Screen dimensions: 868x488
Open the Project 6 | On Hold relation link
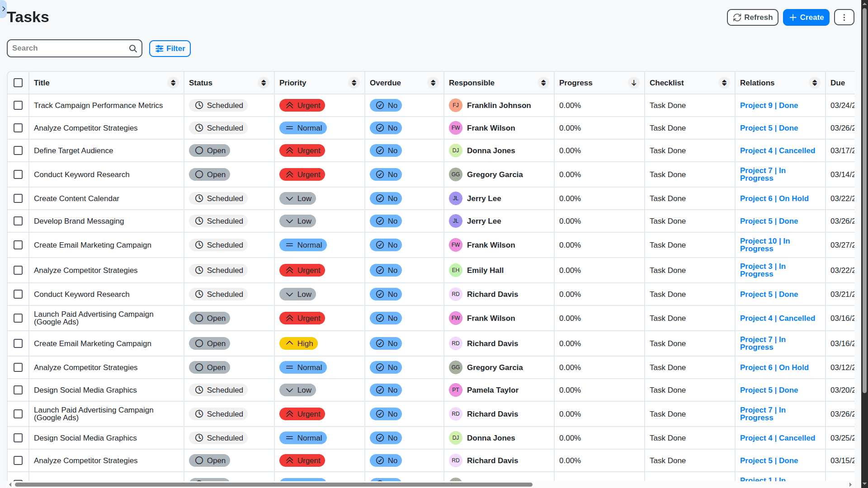[x=774, y=198]
